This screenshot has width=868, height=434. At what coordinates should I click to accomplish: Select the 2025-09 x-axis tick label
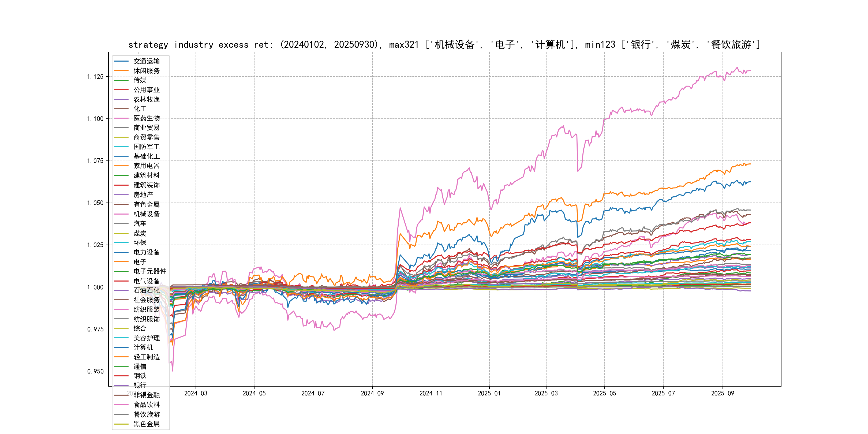click(723, 393)
